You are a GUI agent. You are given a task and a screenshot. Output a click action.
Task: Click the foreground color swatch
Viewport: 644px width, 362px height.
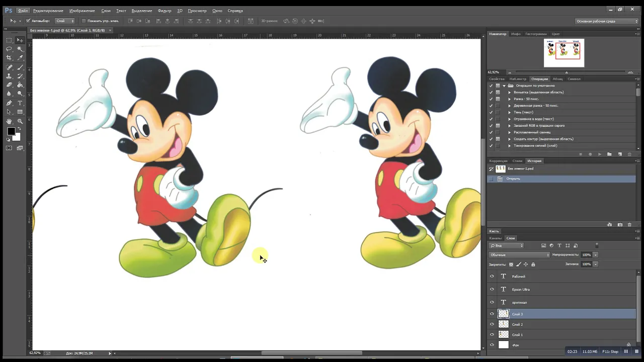tap(11, 131)
